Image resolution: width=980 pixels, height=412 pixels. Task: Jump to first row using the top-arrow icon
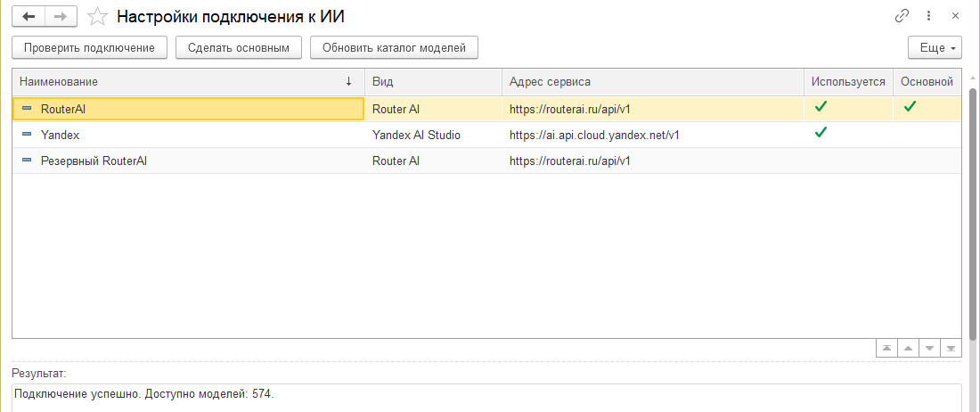click(x=886, y=348)
